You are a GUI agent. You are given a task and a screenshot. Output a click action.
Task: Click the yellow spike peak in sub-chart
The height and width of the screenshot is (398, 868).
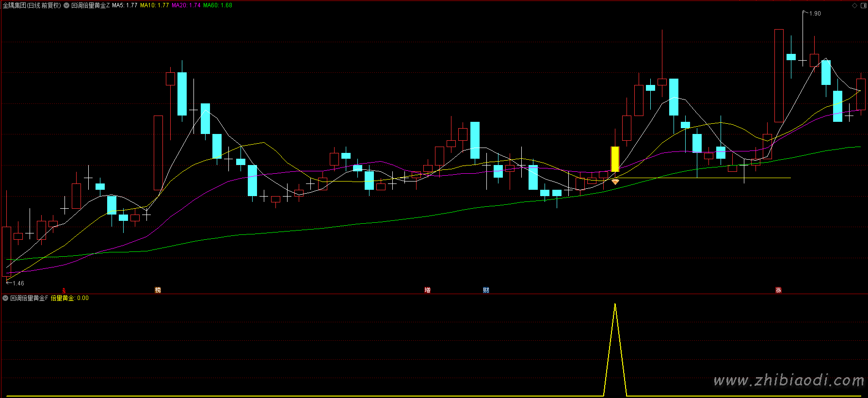coord(615,305)
